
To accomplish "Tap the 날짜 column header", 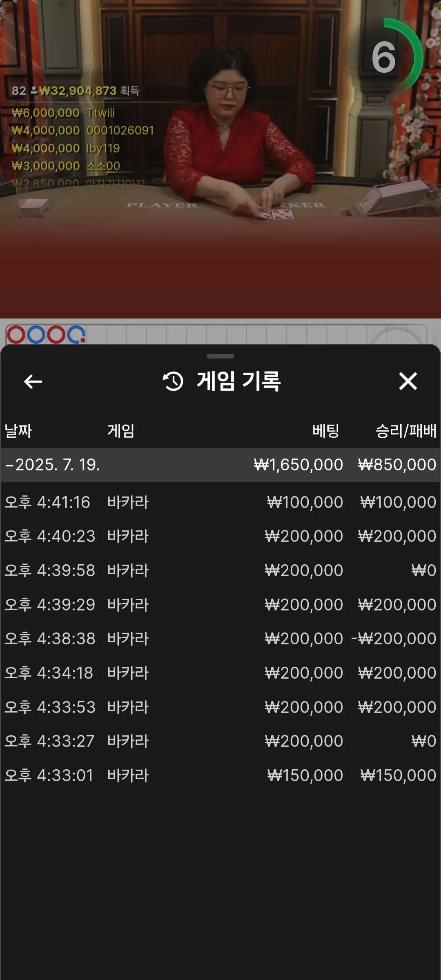I will (x=18, y=431).
